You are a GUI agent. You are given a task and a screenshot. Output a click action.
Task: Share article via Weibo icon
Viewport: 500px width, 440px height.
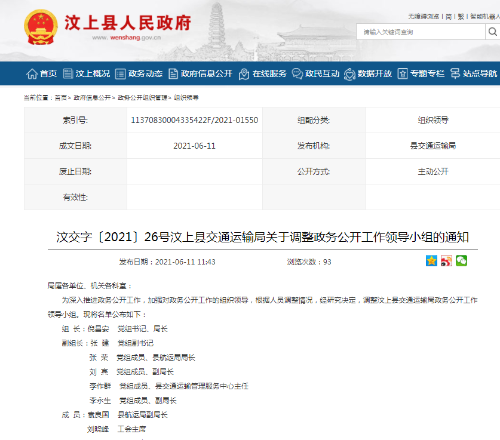tap(446, 261)
